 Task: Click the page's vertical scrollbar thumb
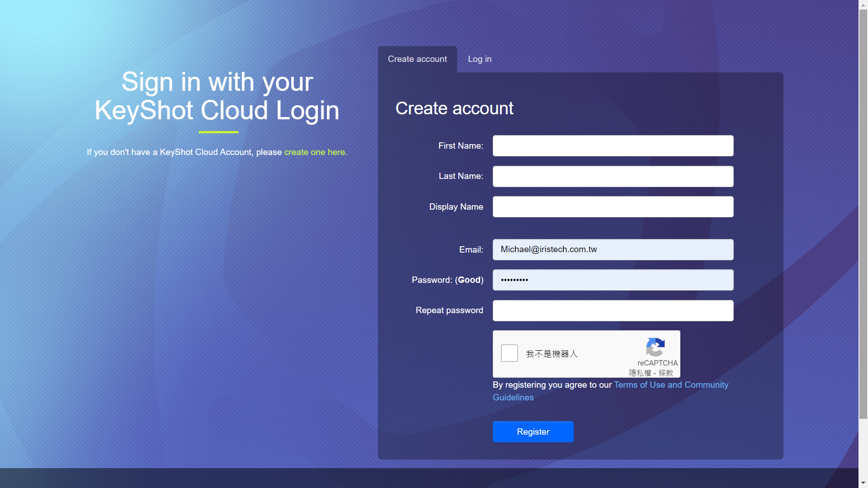click(x=863, y=215)
